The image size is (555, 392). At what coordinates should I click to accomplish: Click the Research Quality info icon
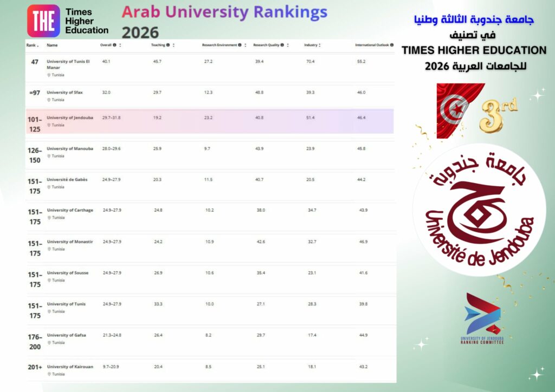(x=282, y=45)
